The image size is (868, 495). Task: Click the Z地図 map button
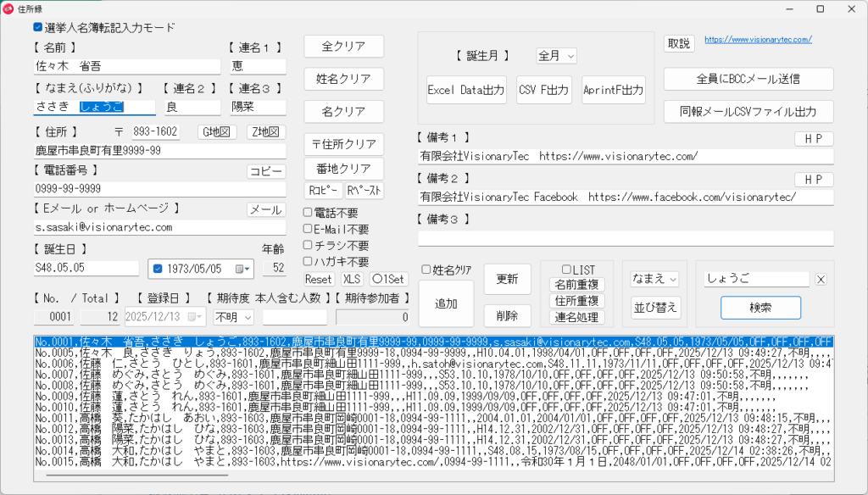[266, 131]
